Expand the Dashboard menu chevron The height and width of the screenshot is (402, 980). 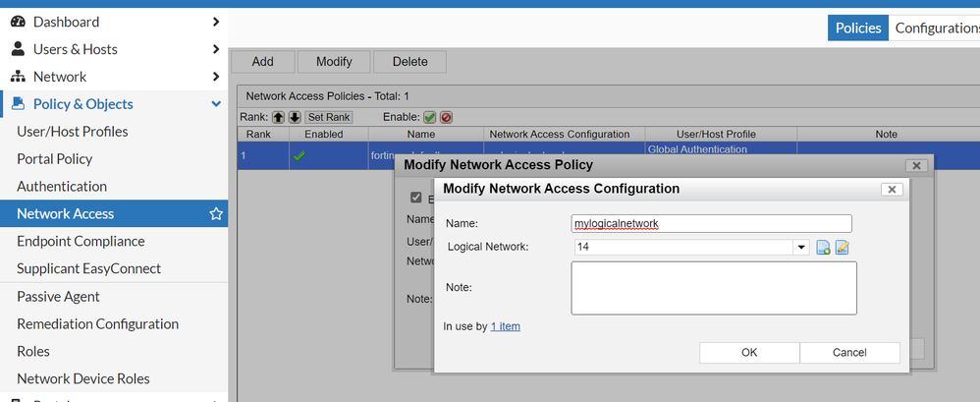coord(216,22)
